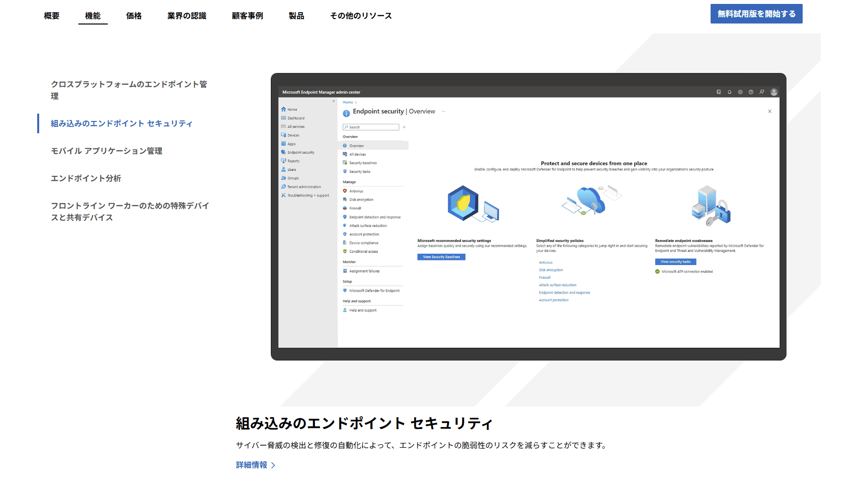This screenshot has width=858, height=504.
Task: Open the settings gear in admin center header
Action: [740, 92]
